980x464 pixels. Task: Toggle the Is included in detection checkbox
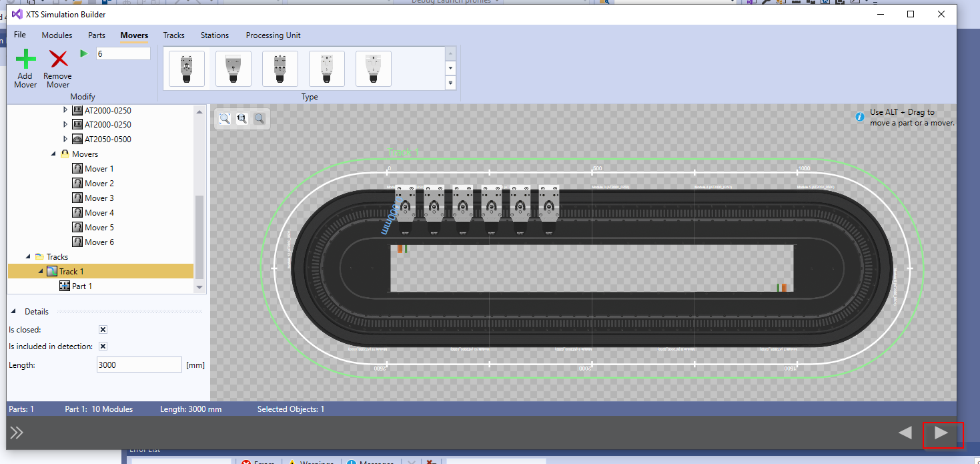click(103, 346)
